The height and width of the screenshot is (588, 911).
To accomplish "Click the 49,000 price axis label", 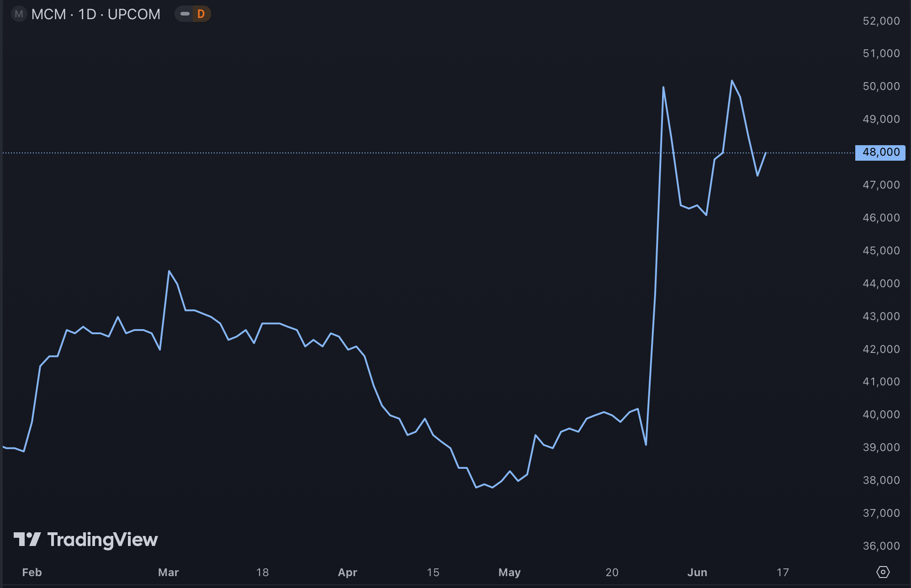I will [x=881, y=119].
